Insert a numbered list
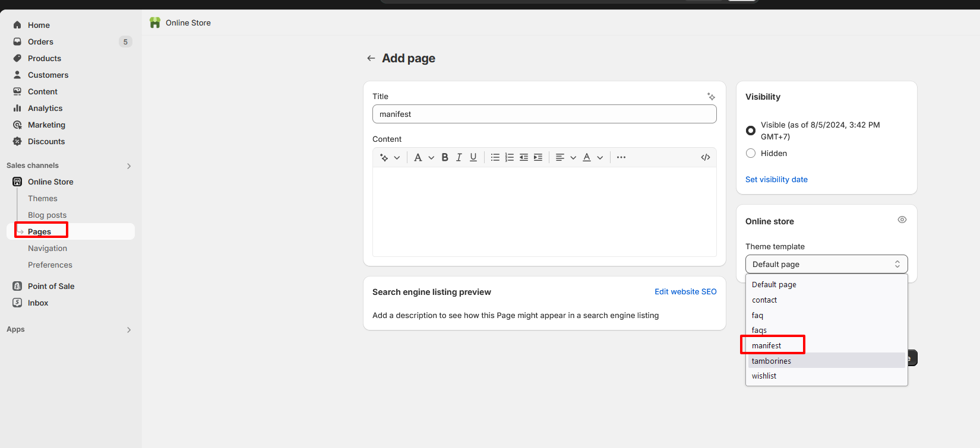The height and width of the screenshot is (448, 980). [x=509, y=157]
